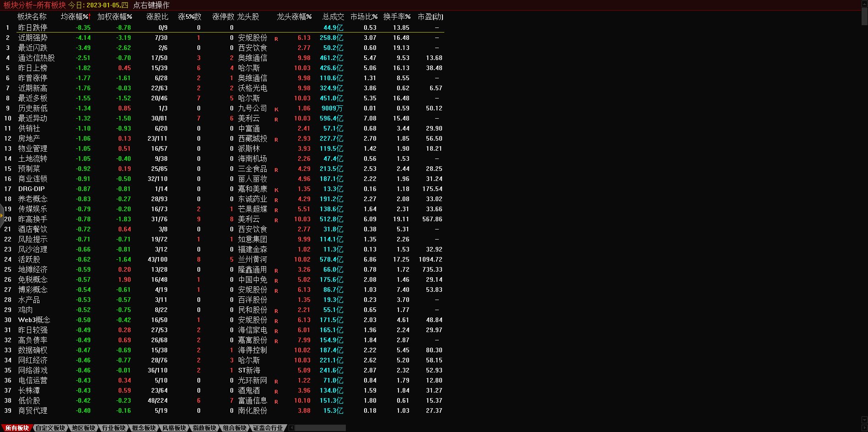Click the 总成交 column header

[333, 16]
